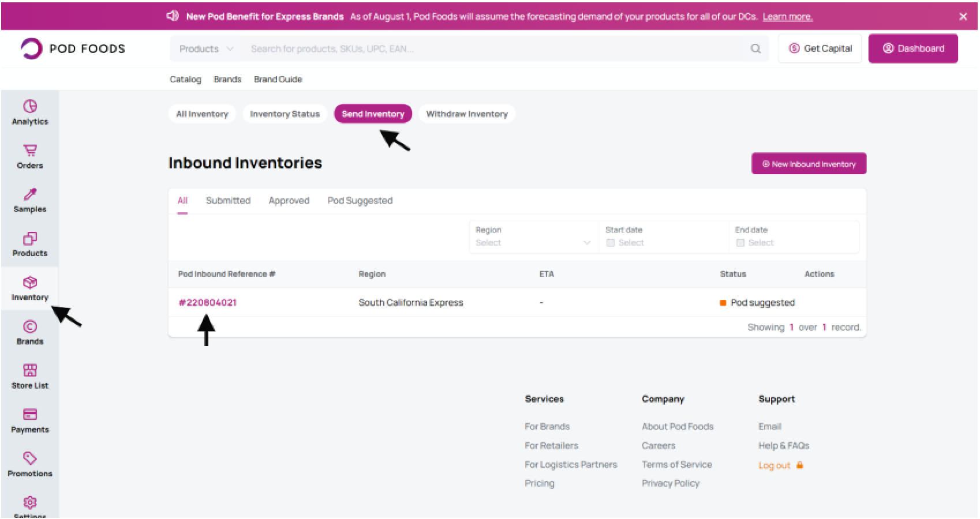Viewport: 980px width, 519px height.
Task: Open Store List icon in sidebar
Action: pos(30,370)
